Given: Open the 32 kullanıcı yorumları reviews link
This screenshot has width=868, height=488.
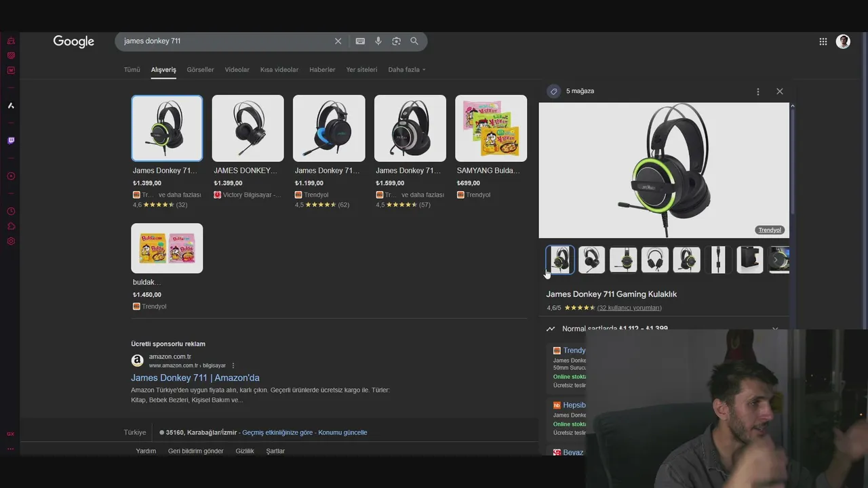Looking at the screenshot, I should coord(629,308).
